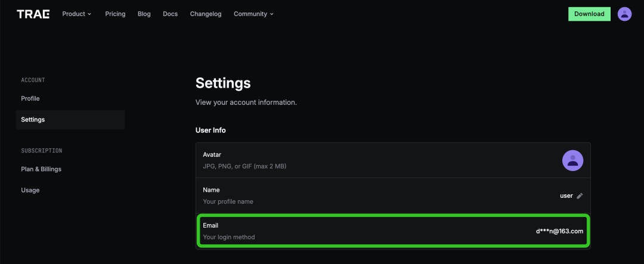
Task: Click the 'JPG, PNG, or GIF' avatar hint
Action: (244, 166)
